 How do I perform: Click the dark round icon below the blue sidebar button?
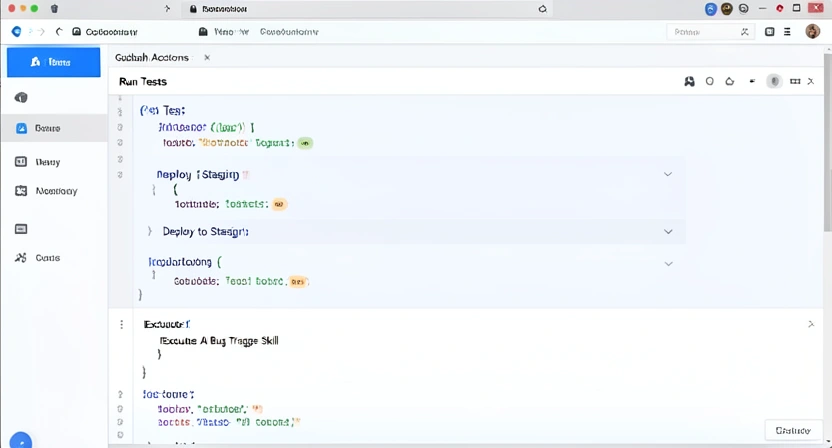(21, 98)
